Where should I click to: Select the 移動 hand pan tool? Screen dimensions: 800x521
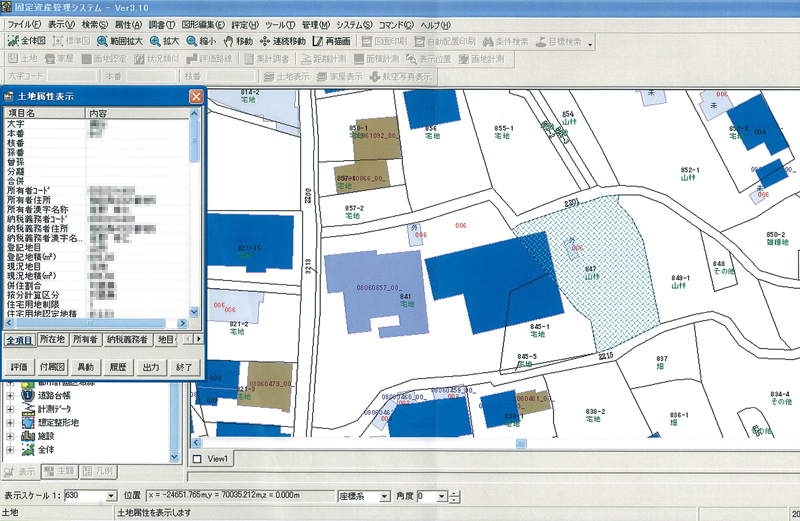[x=238, y=41]
